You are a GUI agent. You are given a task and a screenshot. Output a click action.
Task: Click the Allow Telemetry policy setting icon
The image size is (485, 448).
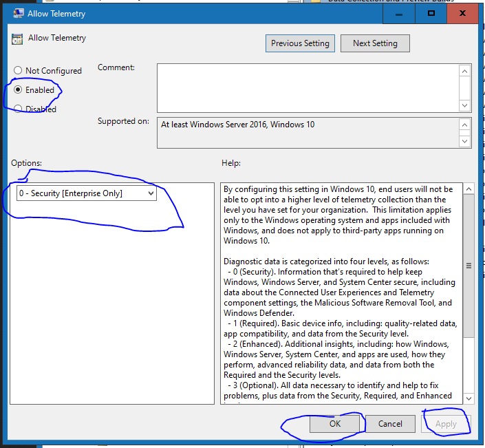coord(17,39)
